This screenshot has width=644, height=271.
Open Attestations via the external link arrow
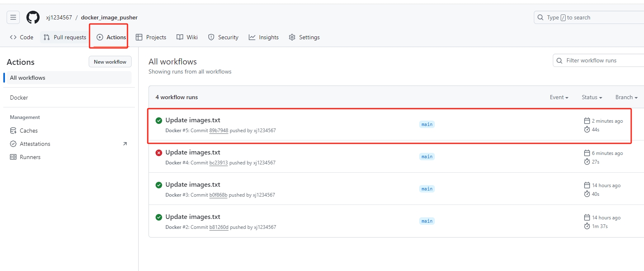[x=125, y=143]
